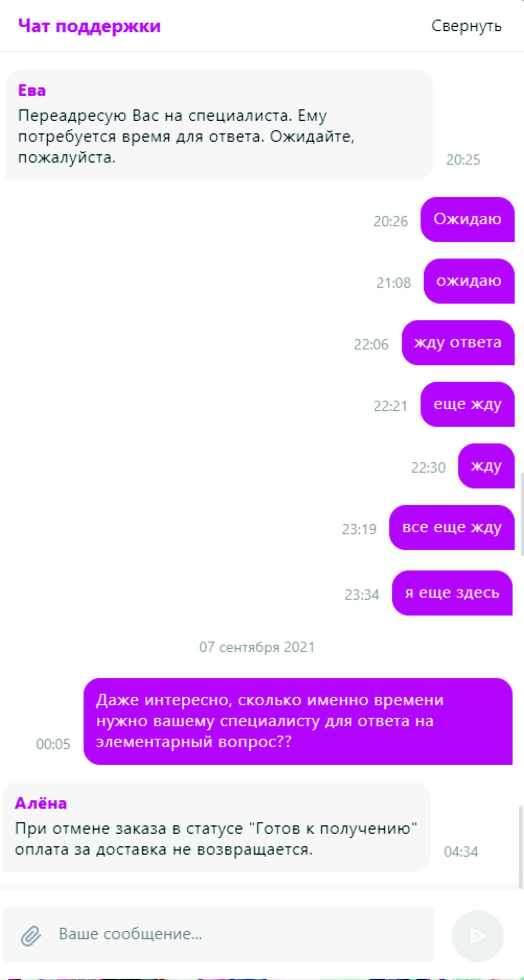The width and height of the screenshot is (524, 980).
Task: Click the short жду bubble at 22:30
Action: tap(486, 466)
